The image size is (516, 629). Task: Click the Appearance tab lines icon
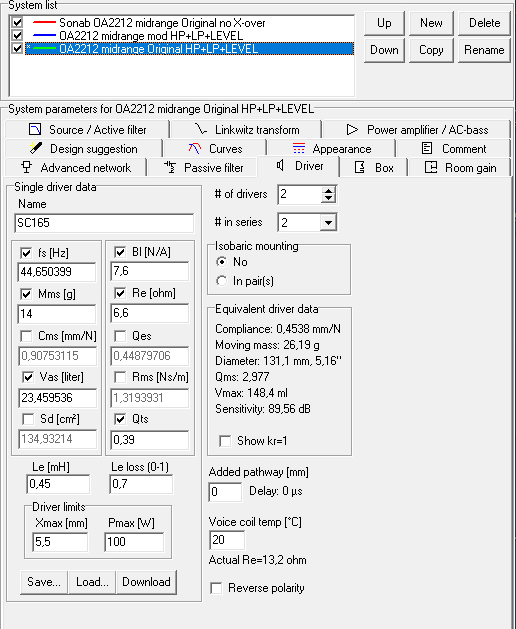299,148
